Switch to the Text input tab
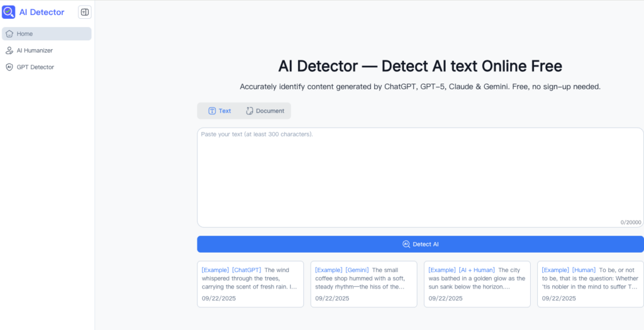644x330 pixels. point(219,111)
